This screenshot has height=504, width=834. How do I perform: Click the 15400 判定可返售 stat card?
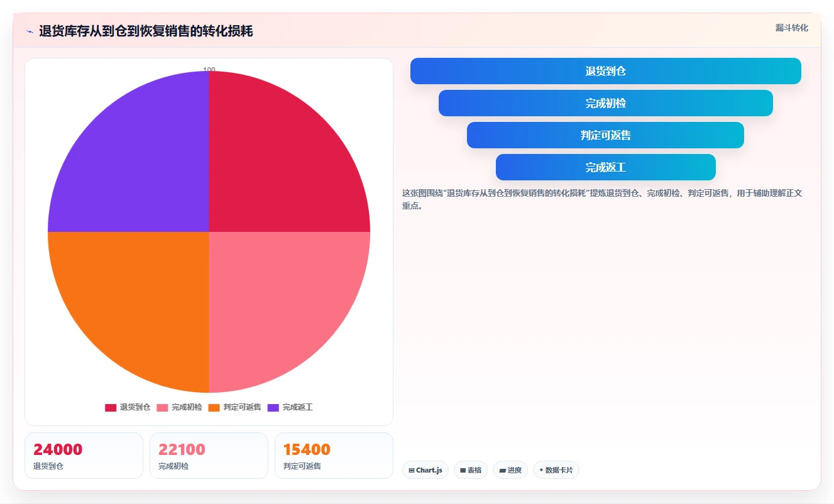[x=334, y=456]
